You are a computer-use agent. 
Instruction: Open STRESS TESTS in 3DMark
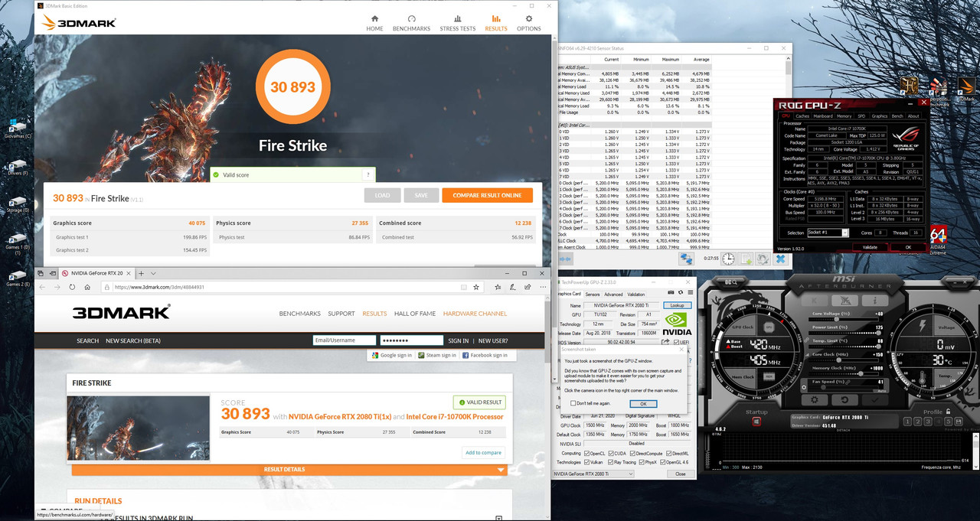pos(458,22)
